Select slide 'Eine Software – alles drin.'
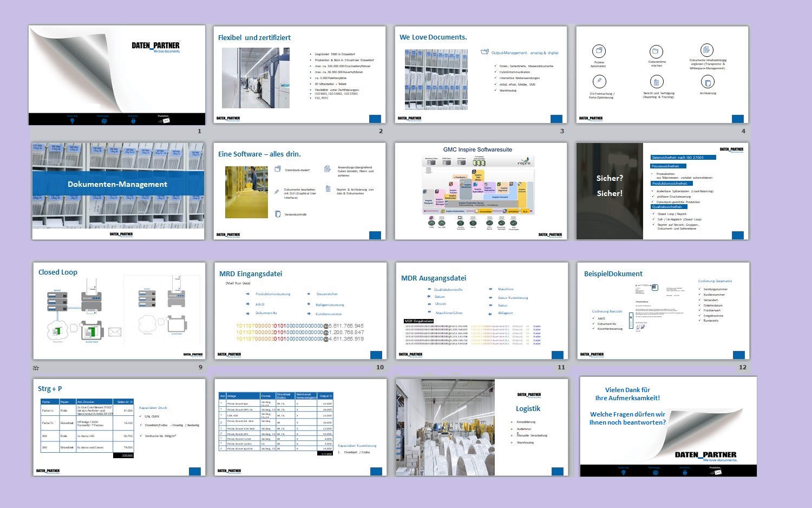The height and width of the screenshot is (508, 812). [299, 191]
